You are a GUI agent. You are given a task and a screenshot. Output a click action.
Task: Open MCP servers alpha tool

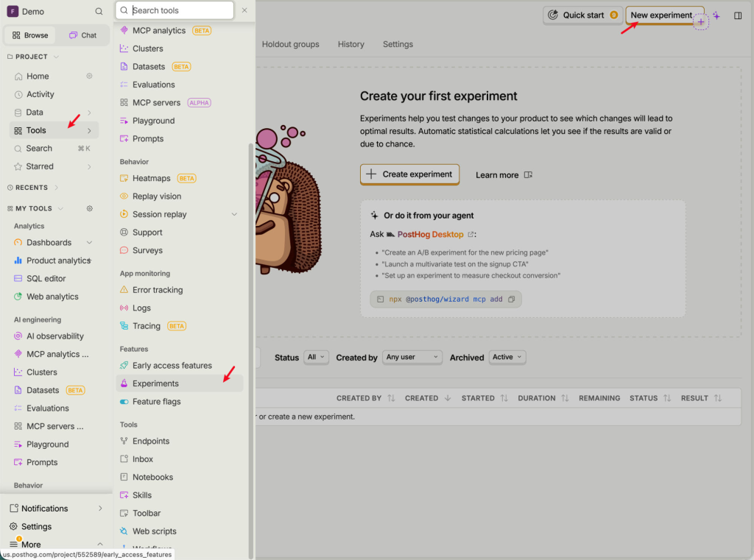click(x=180, y=102)
